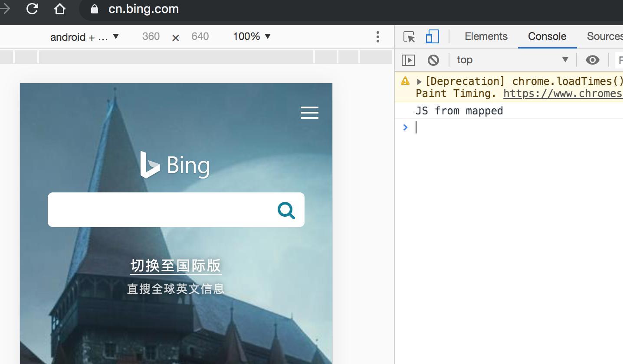The image size is (623, 364).
Task: Open the Live Expression eye icon
Action: pos(592,60)
